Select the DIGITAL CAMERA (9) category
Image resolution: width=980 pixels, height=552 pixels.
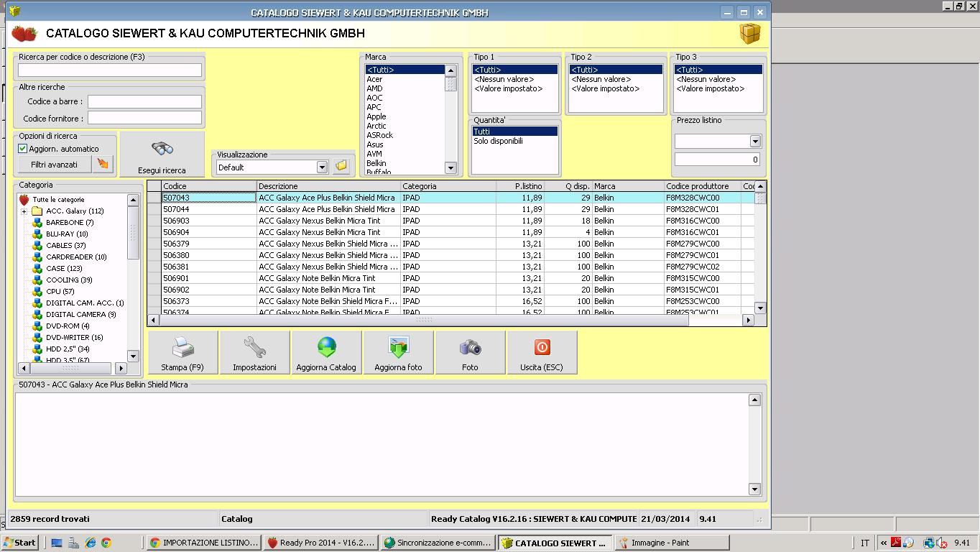(x=80, y=315)
